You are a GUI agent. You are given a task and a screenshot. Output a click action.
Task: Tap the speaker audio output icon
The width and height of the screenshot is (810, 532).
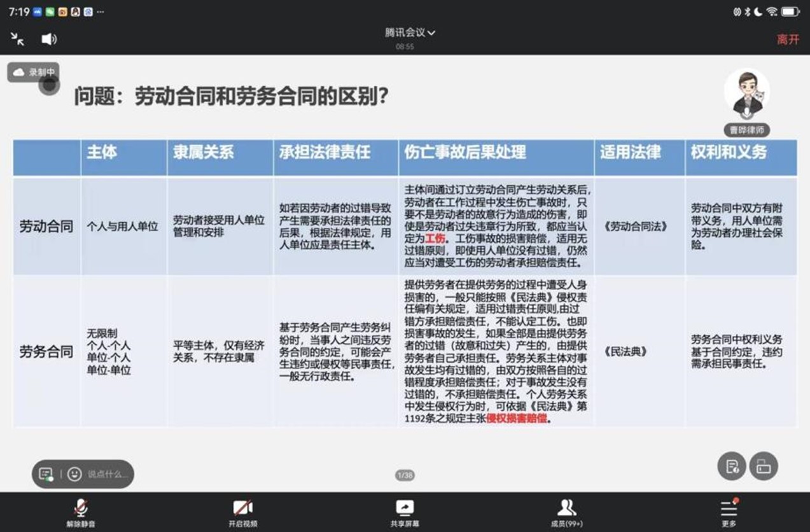point(49,39)
